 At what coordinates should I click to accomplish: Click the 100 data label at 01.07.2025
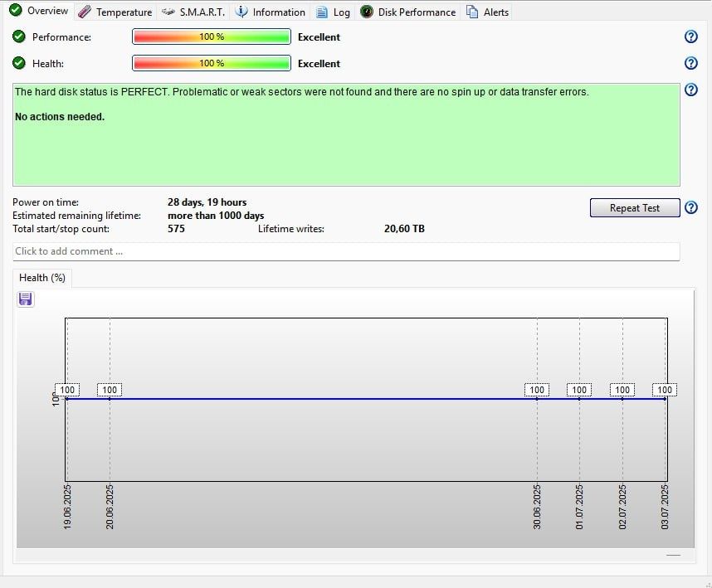pyautogui.click(x=579, y=390)
